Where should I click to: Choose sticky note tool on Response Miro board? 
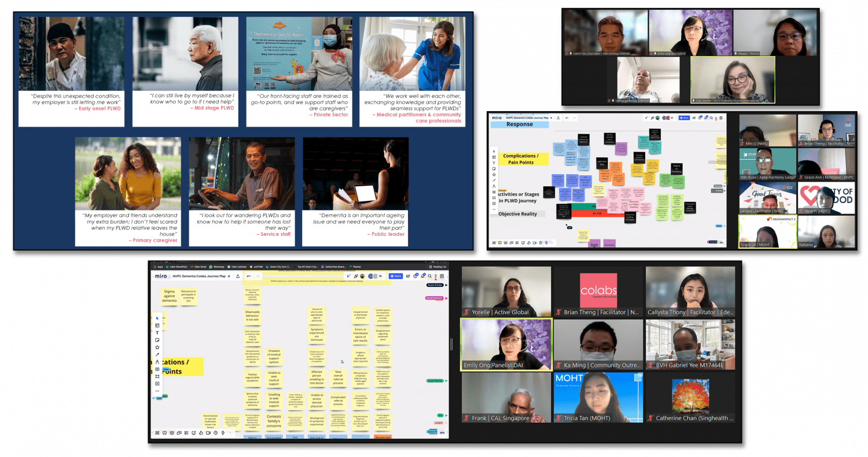tap(494, 169)
